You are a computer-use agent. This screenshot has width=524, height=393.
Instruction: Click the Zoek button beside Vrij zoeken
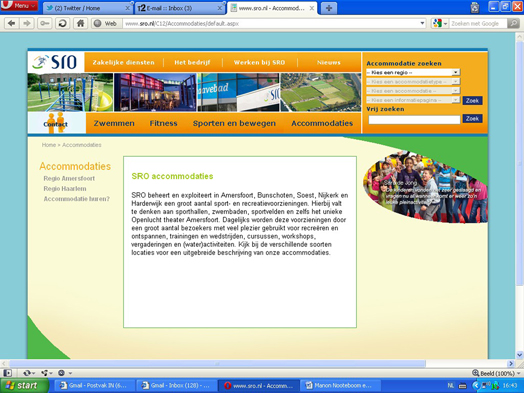coord(472,119)
